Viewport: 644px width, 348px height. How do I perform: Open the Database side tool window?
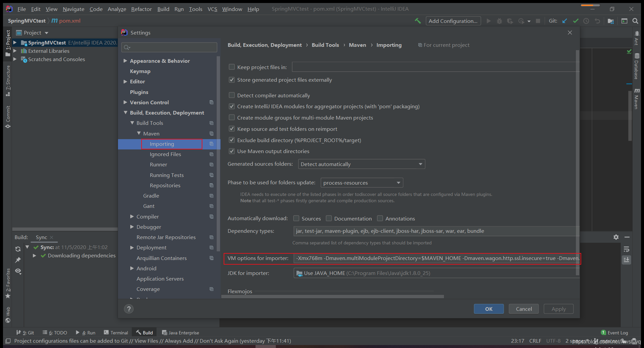(x=636, y=66)
